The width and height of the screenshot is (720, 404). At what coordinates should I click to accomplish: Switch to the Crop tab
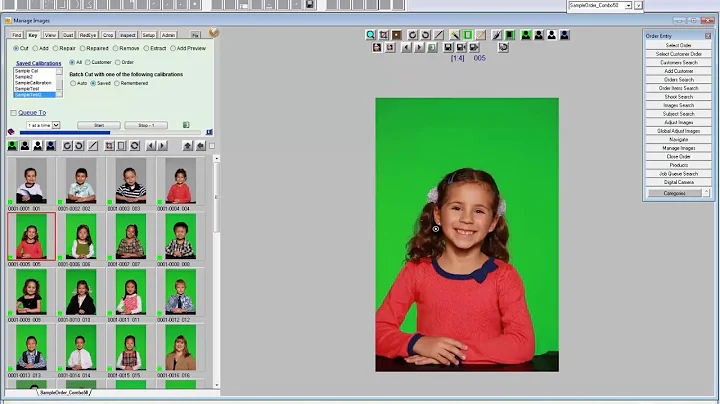point(108,35)
